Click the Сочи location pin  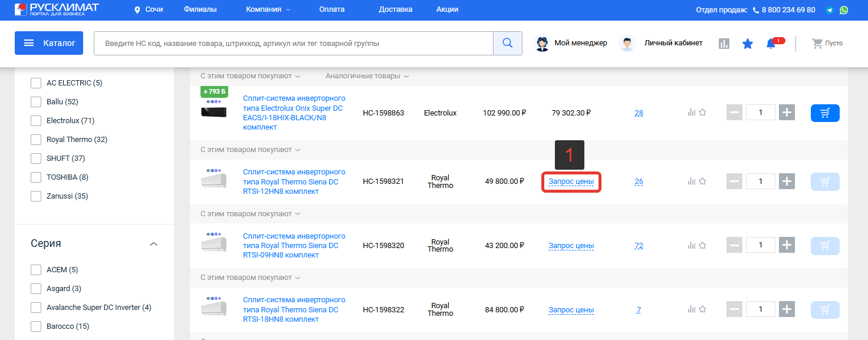coord(137,10)
